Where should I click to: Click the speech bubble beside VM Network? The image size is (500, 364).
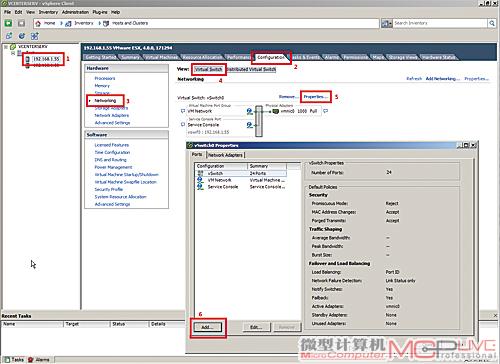[183, 111]
